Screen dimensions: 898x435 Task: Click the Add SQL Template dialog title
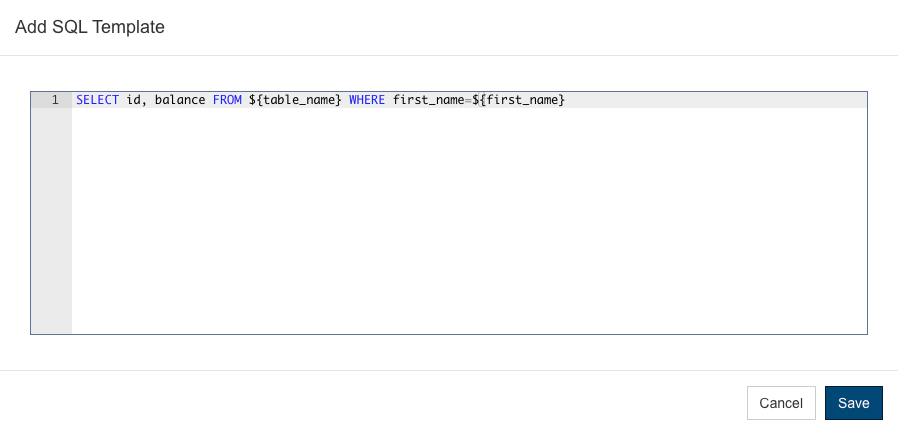(x=90, y=27)
